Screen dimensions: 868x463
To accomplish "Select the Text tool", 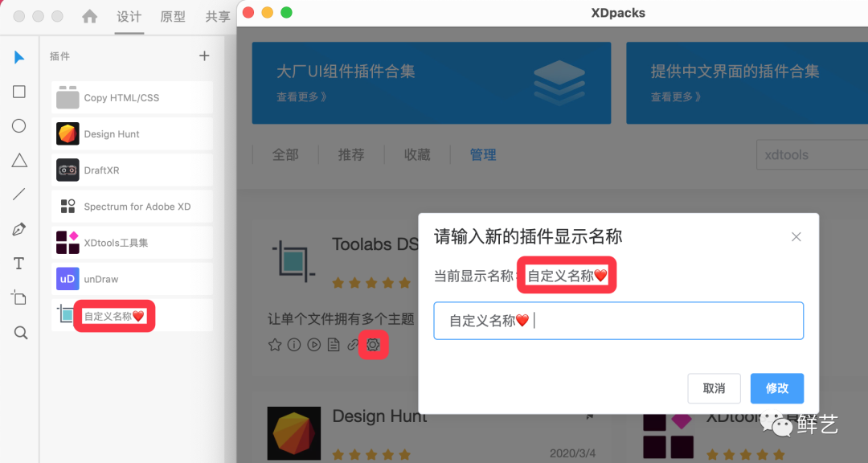I will click(x=18, y=263).
